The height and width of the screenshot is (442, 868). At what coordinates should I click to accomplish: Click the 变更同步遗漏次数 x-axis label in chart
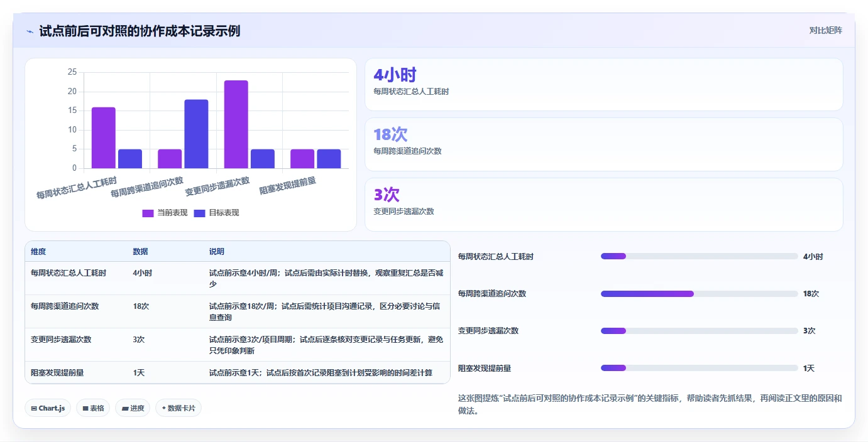[217, 186]
